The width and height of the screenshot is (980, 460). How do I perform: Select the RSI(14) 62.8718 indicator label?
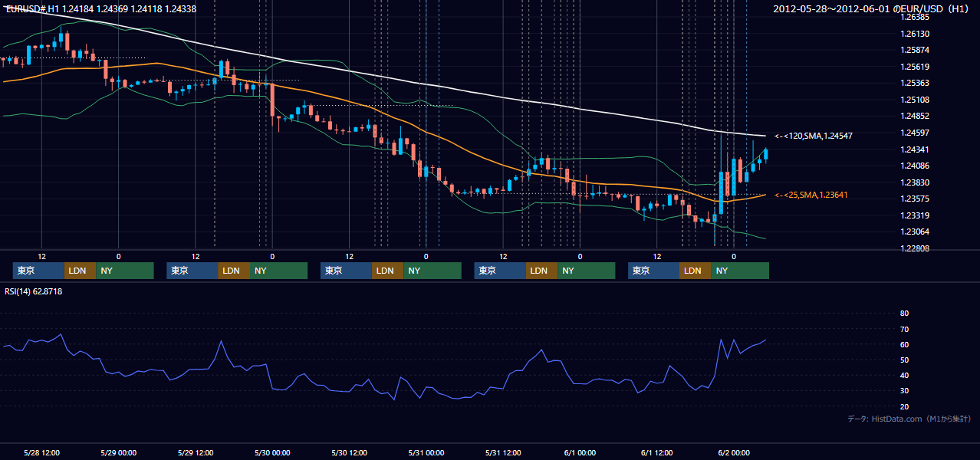[x=34, y=291]
